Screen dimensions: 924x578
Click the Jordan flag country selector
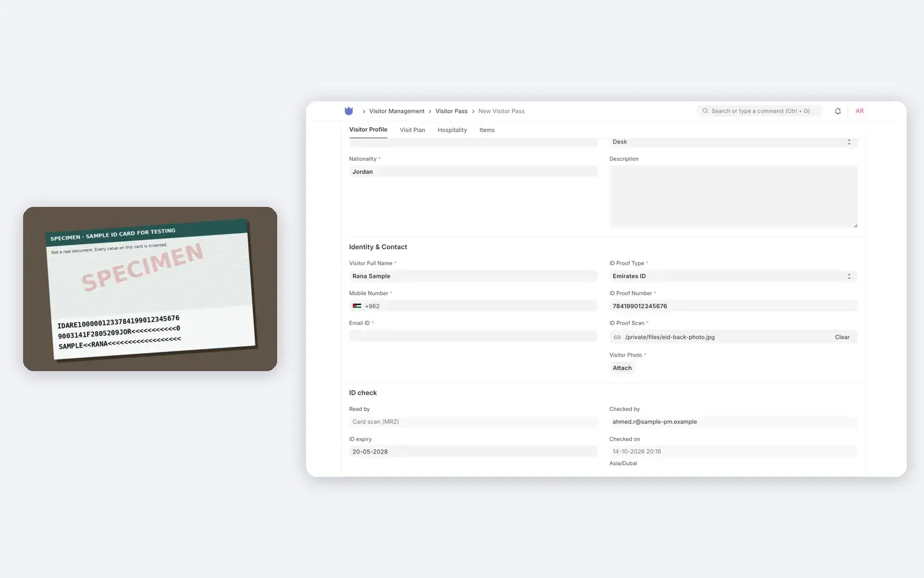357,306
